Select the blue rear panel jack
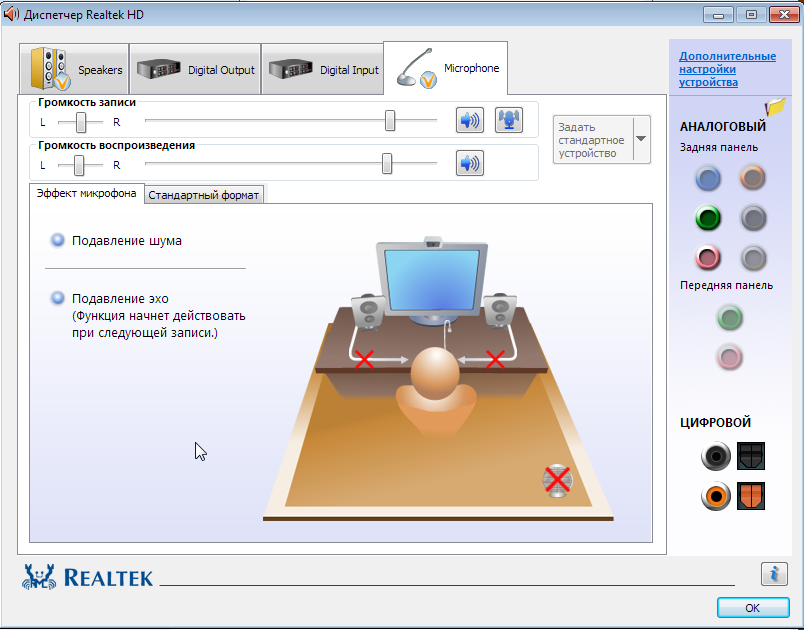The height and width of the screenshot is (630, 804). point(708,178)
